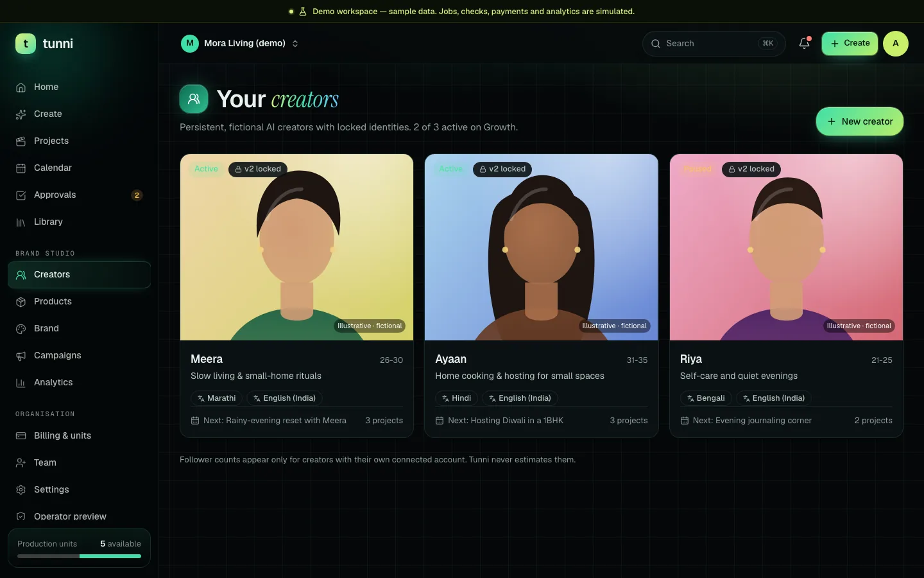Open the user avatar menu
This screenshot has width=924, height=578.
pos(896,44)
